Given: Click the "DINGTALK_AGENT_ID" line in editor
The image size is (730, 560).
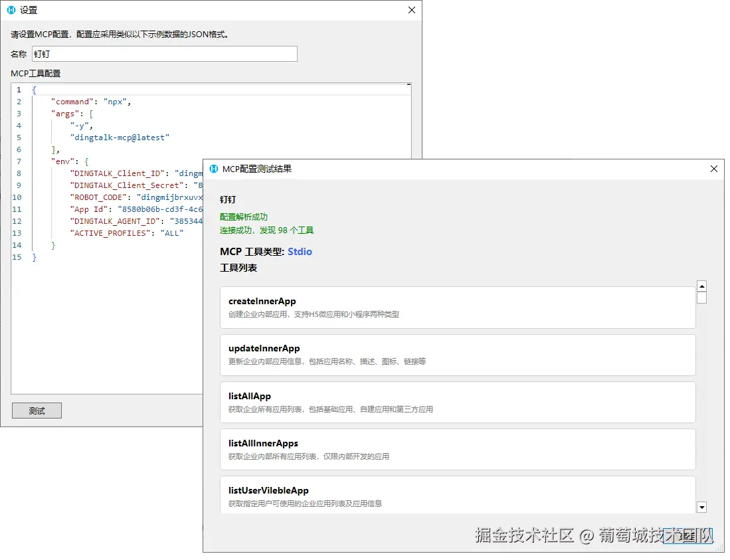Looking at the screenshot, I should click(136, 221).
